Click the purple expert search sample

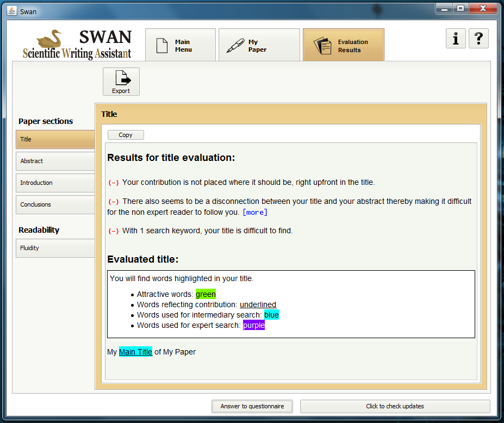(x=254, y=325)
